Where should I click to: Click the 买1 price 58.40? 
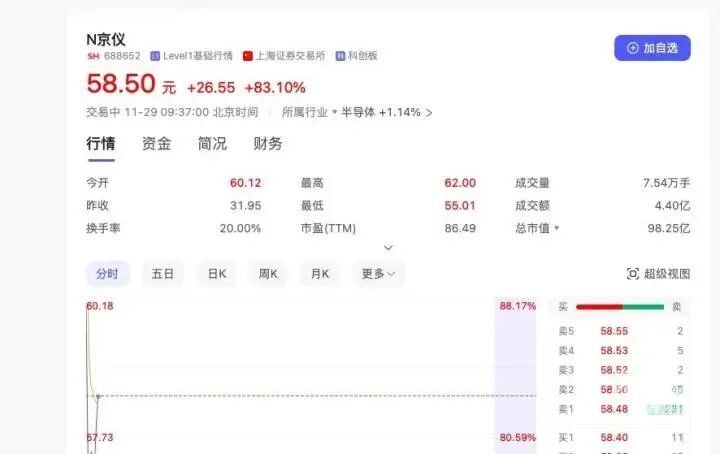pos(614,437)
